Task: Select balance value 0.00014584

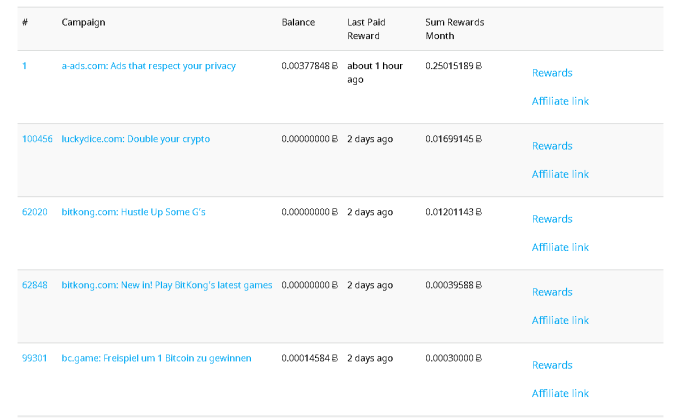Action: click(309, 358)
